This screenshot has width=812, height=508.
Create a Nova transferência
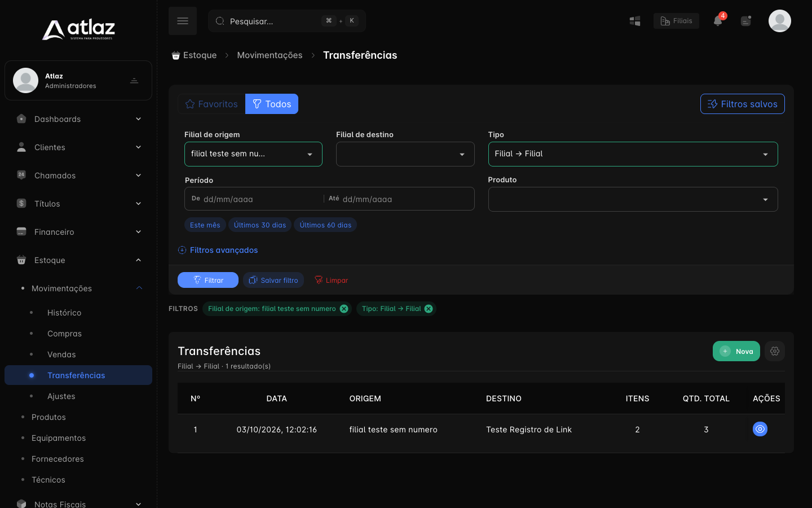736,351
